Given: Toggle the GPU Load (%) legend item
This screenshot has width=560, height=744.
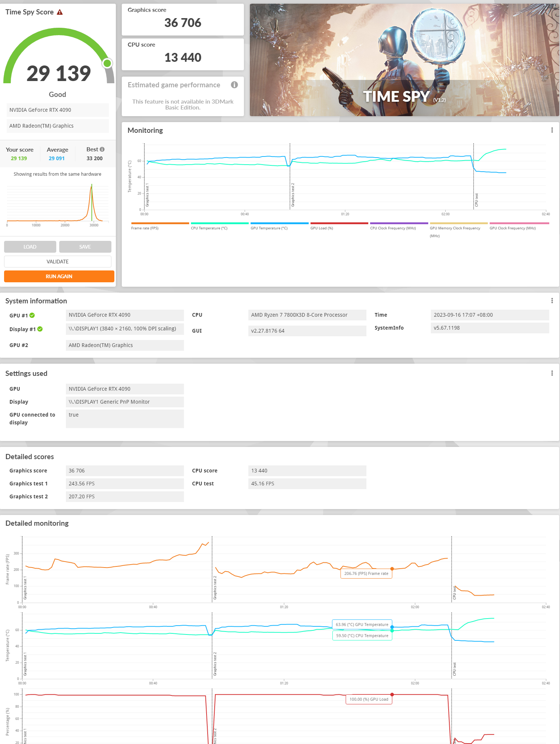Looking at the screenshot, I should pos(339,226).
